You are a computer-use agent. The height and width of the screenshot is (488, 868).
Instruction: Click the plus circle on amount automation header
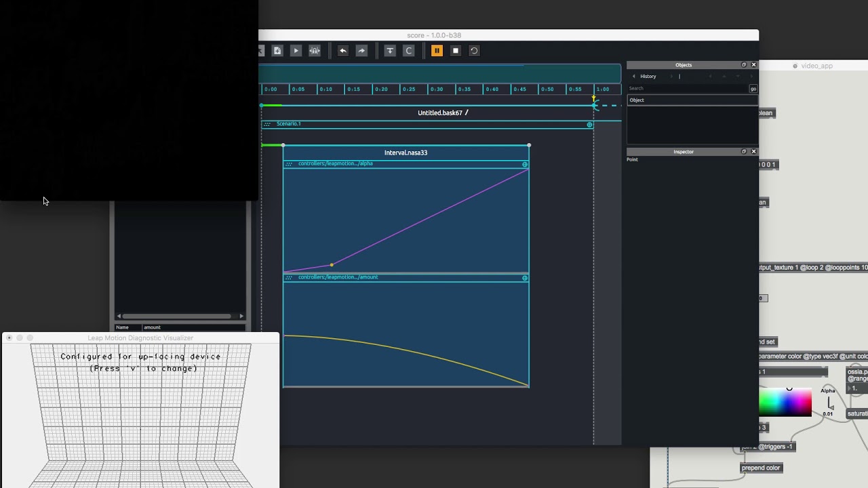pyautogui.click(x=525, y=278)
